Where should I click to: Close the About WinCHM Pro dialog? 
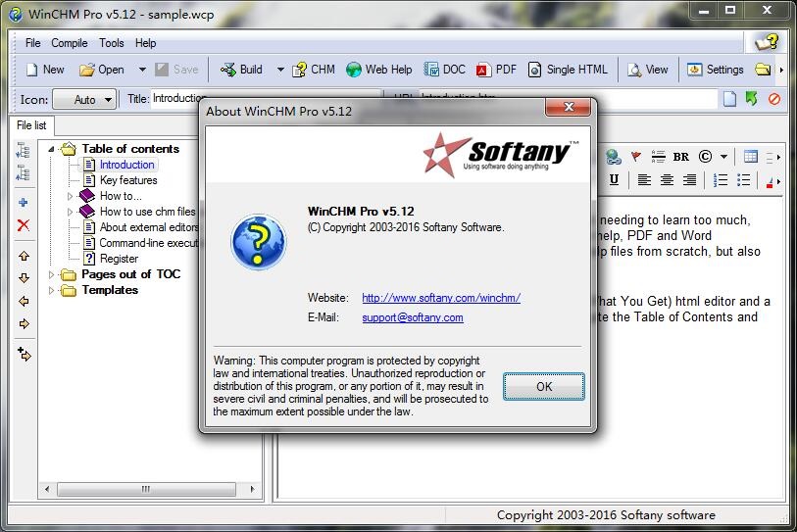[x=569, y=107]
